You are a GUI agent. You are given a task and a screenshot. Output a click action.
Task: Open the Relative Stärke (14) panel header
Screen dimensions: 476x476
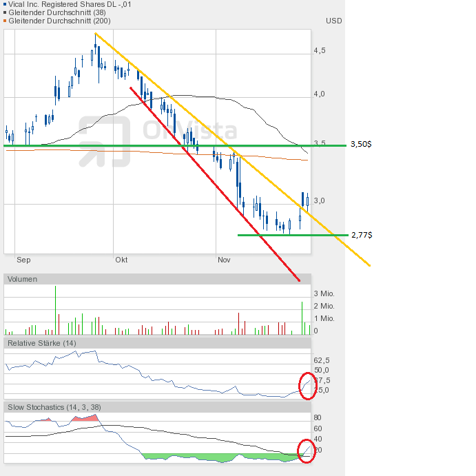[x=41, y=343]
